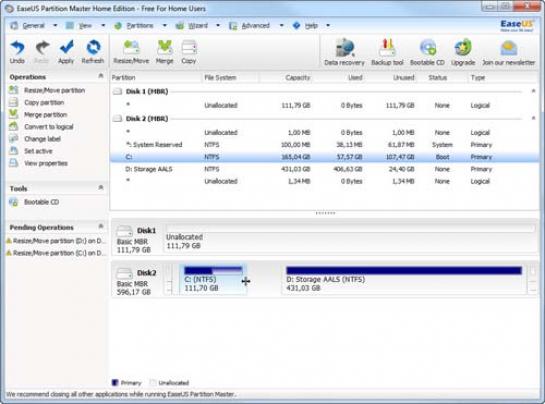Choose Merge partition in Operations panel
This screenshot has width=545, height=404.
coord(46,115)
